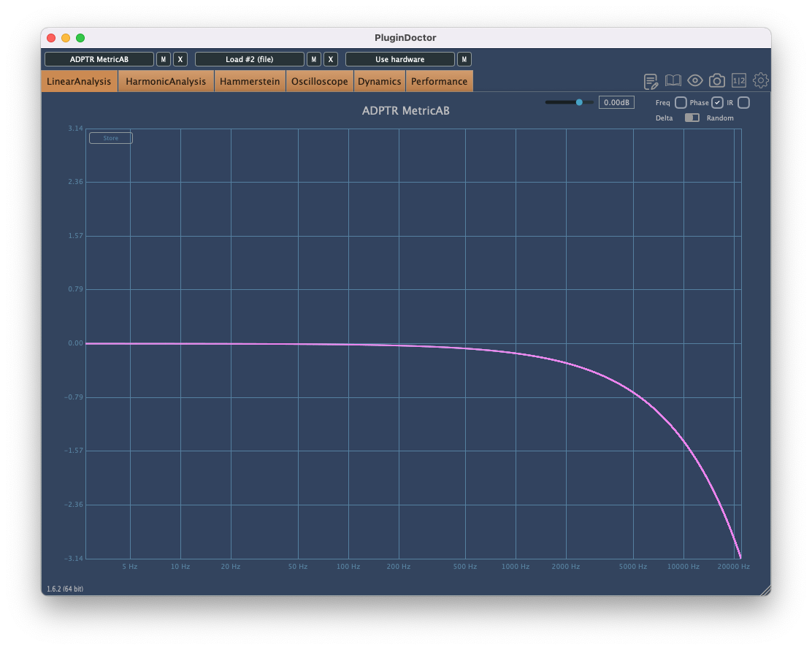Click the Random label
Viewport: 812px width, 650px height.
coord(720,118)
